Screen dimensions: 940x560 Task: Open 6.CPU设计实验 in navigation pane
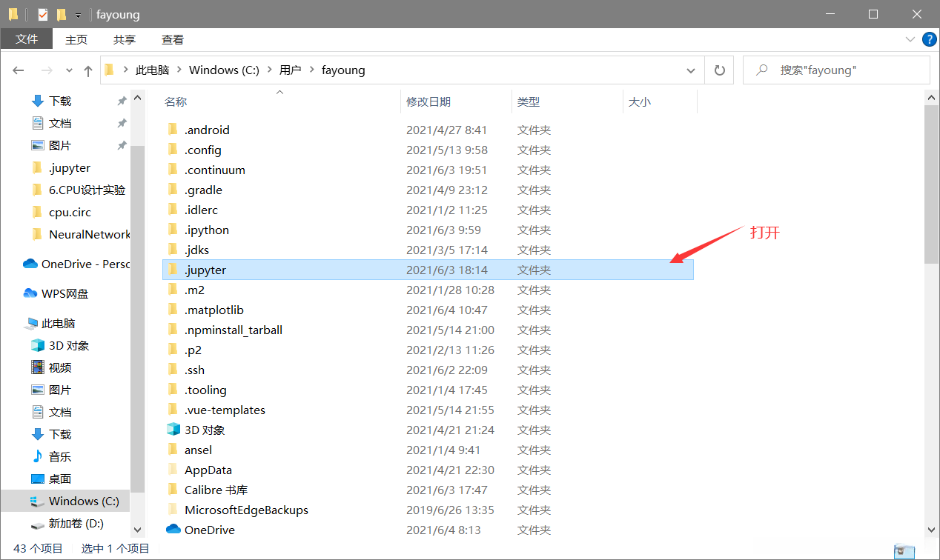(x=87, y=190)
